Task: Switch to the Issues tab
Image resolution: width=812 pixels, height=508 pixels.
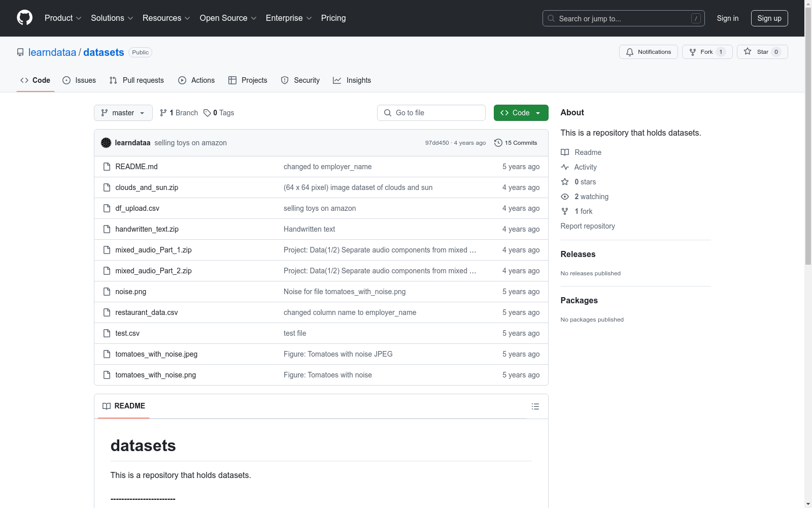Action: tap(79, 80)
